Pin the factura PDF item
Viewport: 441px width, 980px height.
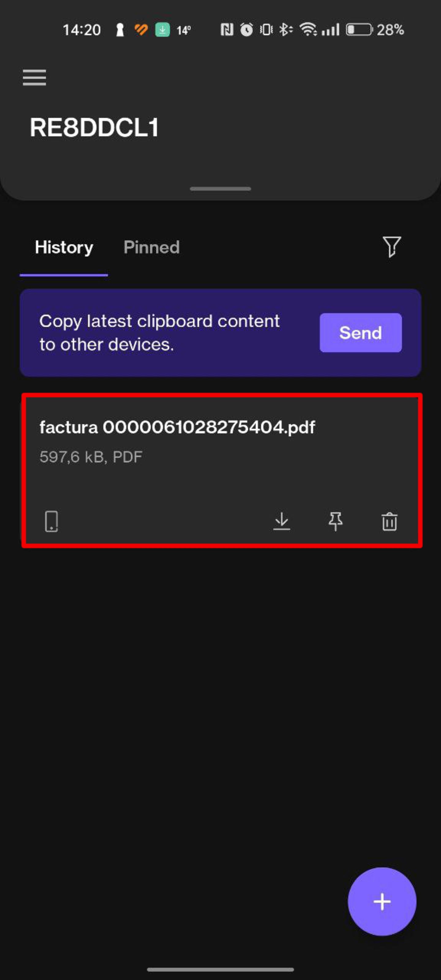pyautogui.click(x=335, y=521)
